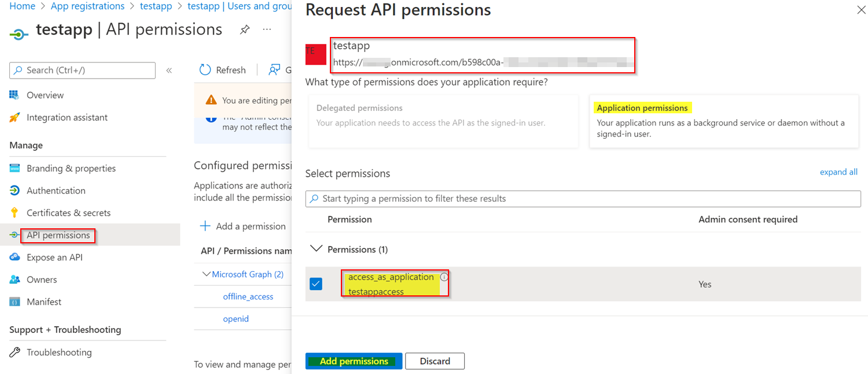The width and height of the screenshot is (868, 374).
Task: Open Certificates & secrets
Action: (x=68, y=213)
